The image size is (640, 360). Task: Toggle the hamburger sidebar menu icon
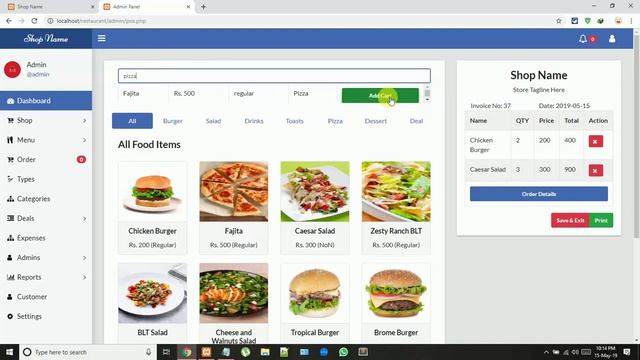[x=102, y=38]
